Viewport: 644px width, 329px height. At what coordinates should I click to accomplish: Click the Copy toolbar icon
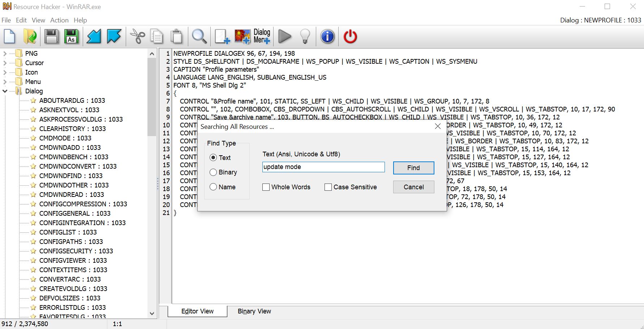(157, 36)
